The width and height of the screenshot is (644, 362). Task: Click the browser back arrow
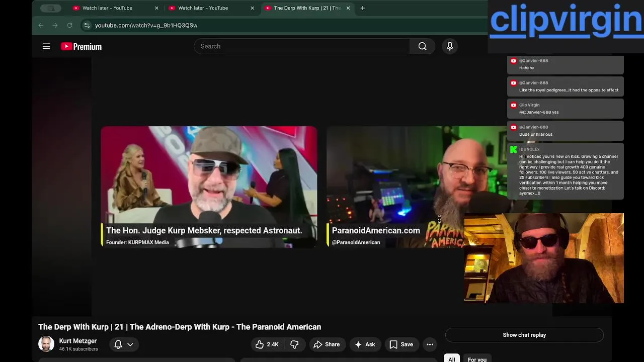coord(41,25)
